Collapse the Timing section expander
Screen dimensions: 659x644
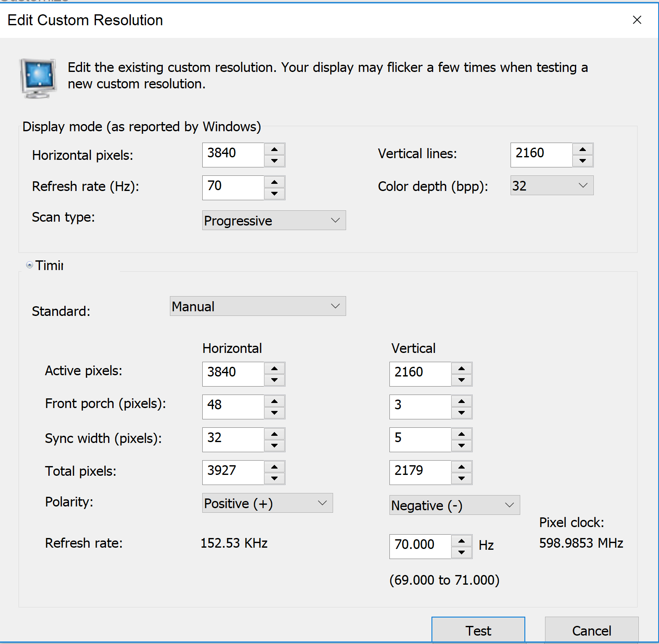[29, 265]
